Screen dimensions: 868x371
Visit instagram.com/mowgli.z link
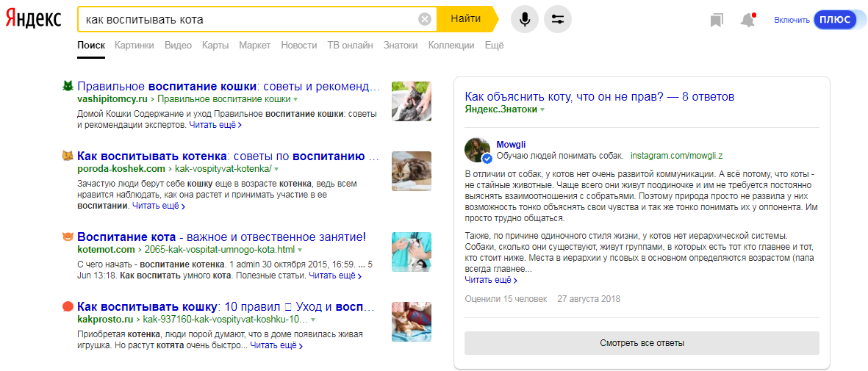click(676, 155)
